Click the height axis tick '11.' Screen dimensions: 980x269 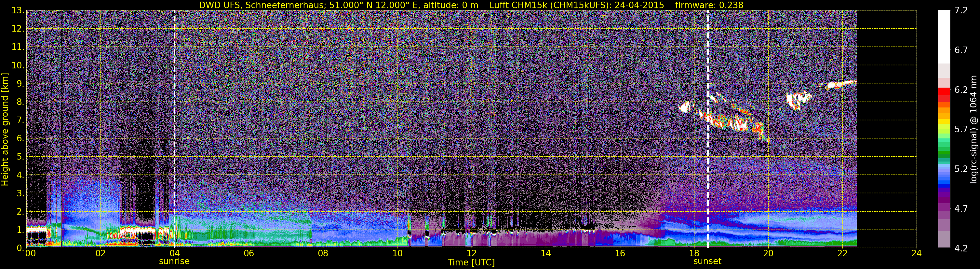pos(18,47)
